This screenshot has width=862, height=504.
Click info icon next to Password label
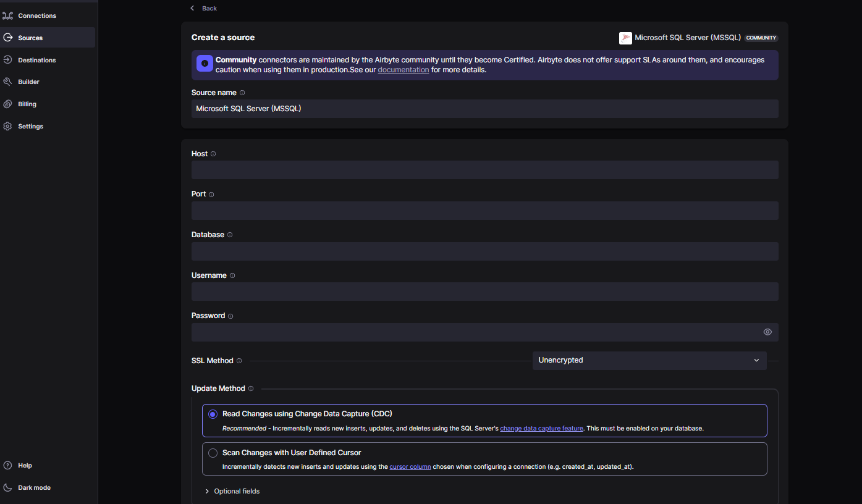(230, 316)
